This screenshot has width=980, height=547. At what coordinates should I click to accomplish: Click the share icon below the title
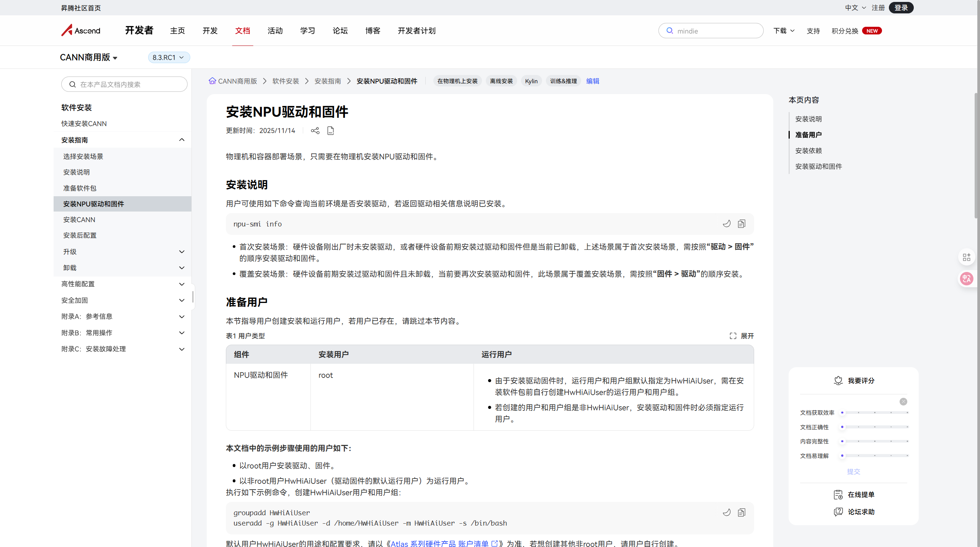tap(315, 131)
